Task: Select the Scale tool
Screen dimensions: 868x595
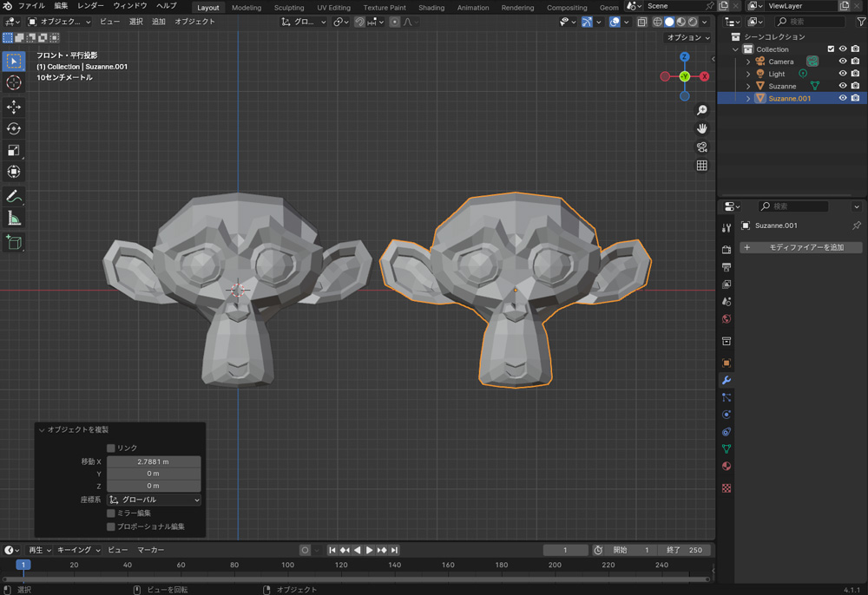Action: click(x=14, y=150)
